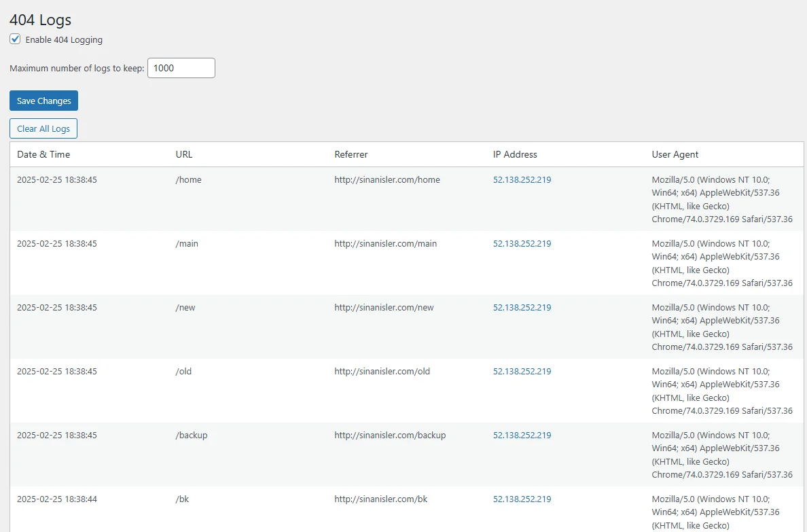Click the IP address link for the /new entry
807x532 pixels.
[x=522, y=308]
